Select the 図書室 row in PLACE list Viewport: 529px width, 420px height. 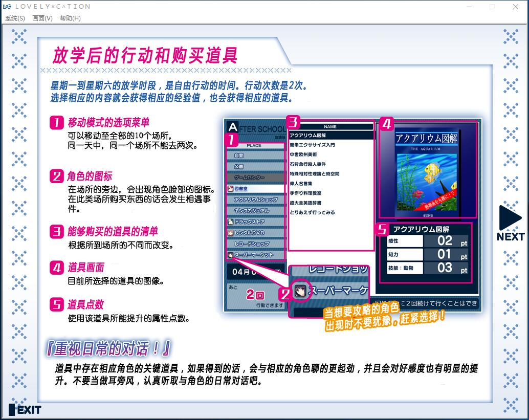(256, 189)
